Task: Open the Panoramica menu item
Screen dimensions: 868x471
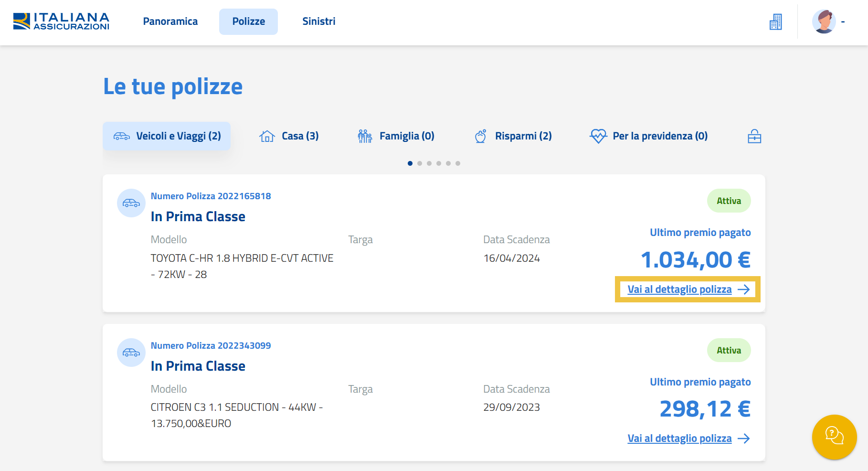Action: click(170, 21)
